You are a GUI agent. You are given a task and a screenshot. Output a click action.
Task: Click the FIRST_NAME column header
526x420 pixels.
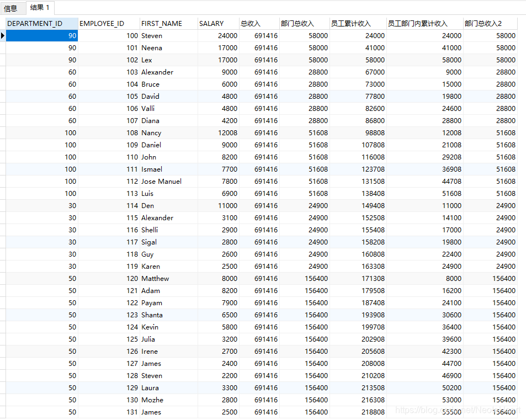(168, 24)
